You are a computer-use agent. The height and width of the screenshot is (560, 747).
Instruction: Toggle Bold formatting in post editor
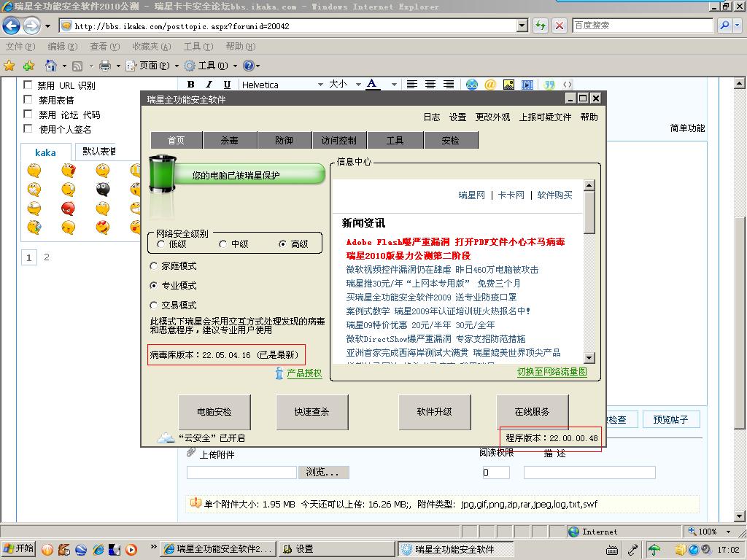pyautogui.click(x=191, y=85)
